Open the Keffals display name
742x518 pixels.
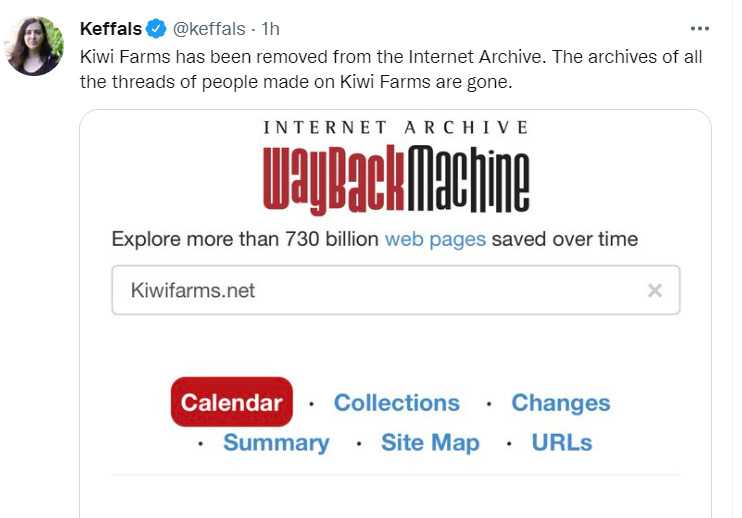(111, 29)
